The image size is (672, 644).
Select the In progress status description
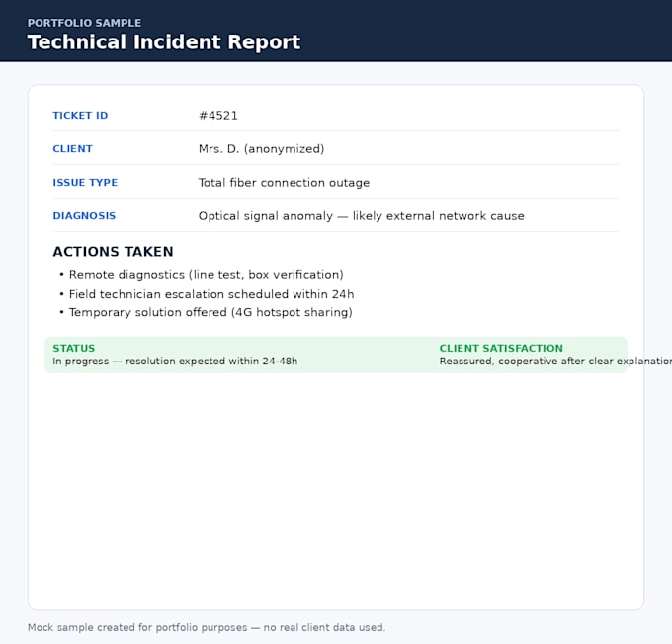coord(175,362)
